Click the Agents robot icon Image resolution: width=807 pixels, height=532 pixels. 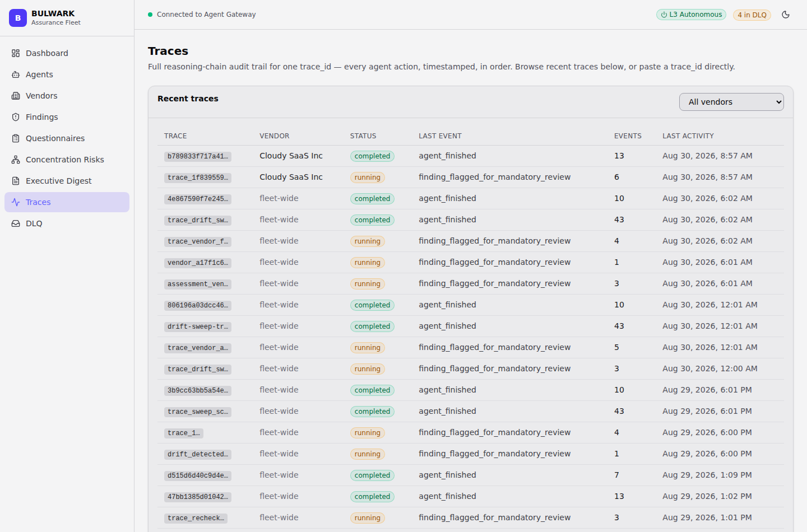16,74
